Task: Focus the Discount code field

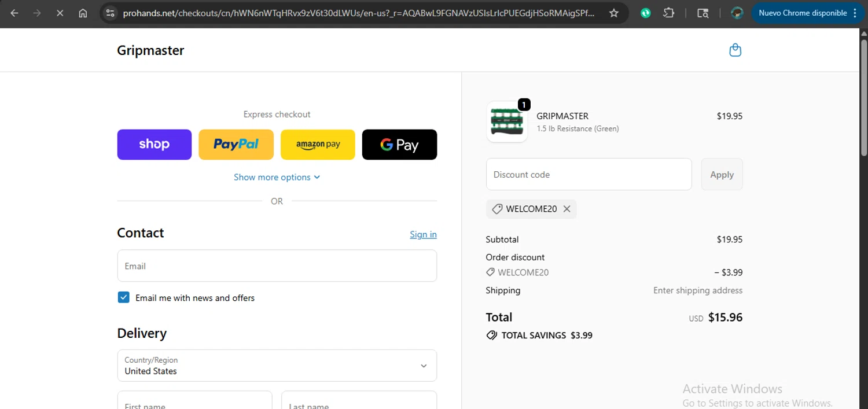Action: click(589, 174)
